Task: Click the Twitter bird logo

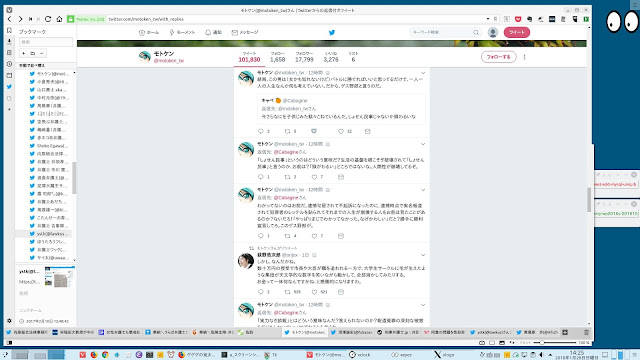Action: (332, 33)
